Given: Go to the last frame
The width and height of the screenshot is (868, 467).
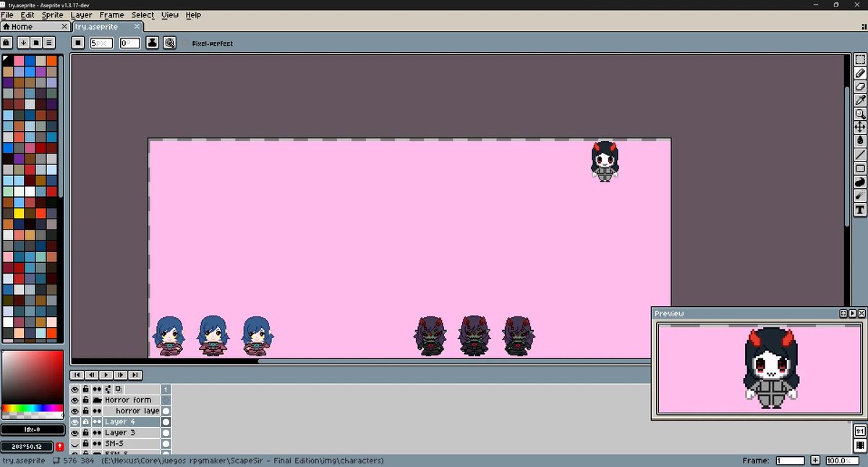Looking at the screenshot, I should tap(135, 374).
